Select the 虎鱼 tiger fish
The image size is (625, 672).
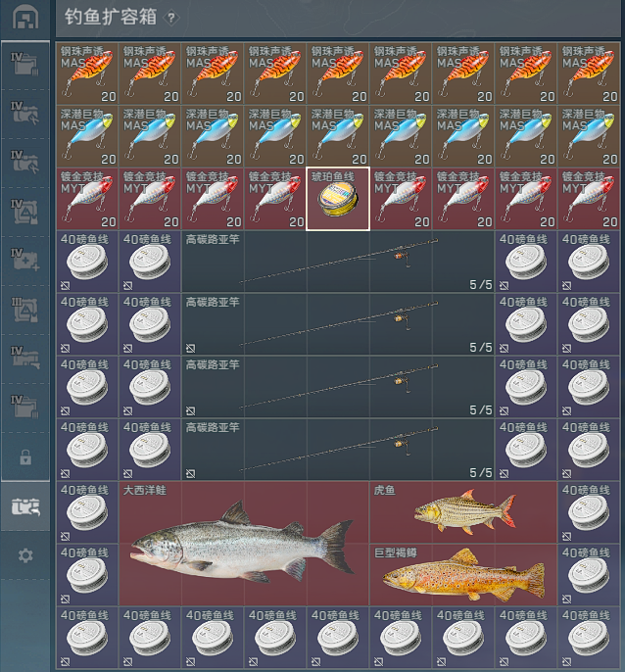[463, 512]
